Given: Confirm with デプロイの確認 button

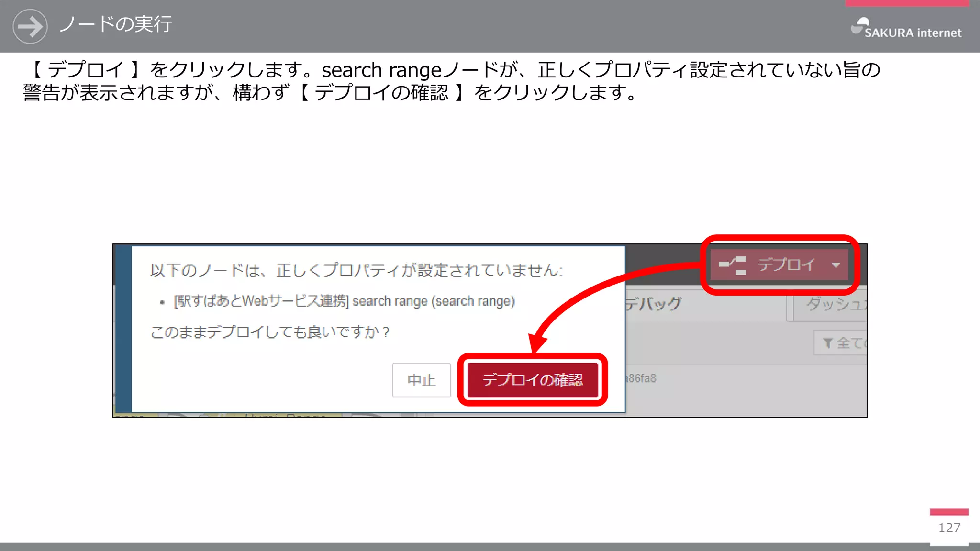Looking at the screenshot, I should click(x=533, y=380).
